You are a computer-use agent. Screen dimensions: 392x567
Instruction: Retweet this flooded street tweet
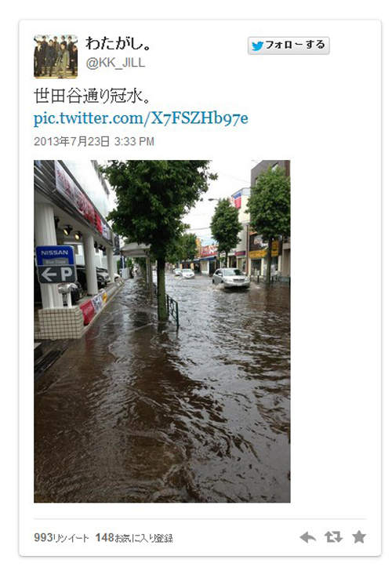pyautogui.click(x=333, y=537)
